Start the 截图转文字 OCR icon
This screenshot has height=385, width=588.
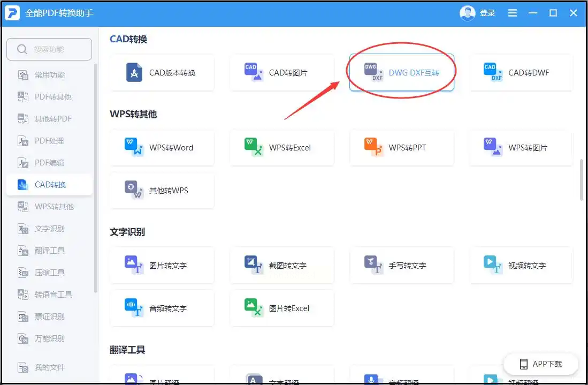point(254,265)
